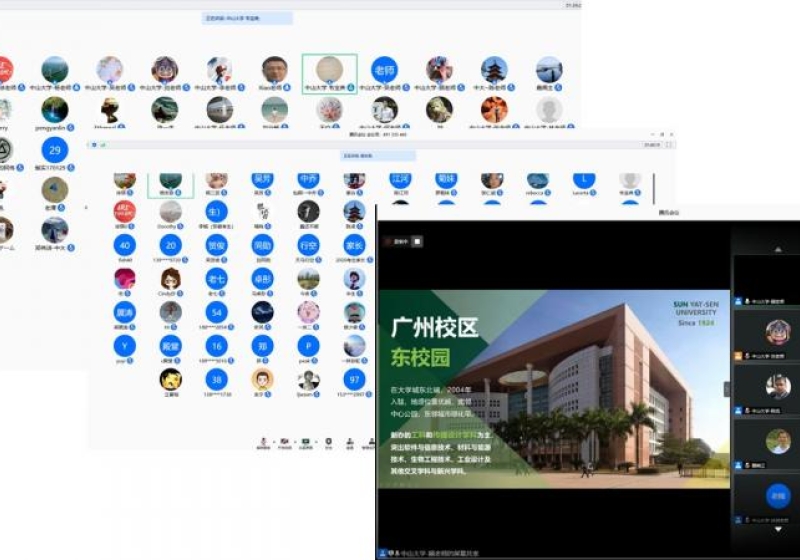
Task: Click the blue avatar numbered 29
Action: click(x=55, y=151)
